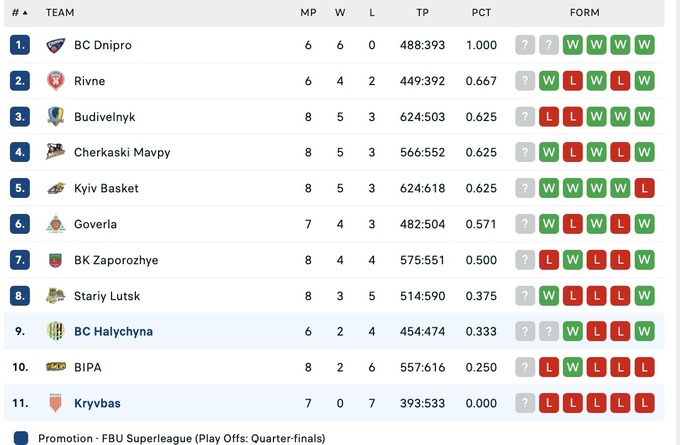The image size is (680, 445).
Task: Sort standings by the MP column header
Action: click(x=308, y=13)
